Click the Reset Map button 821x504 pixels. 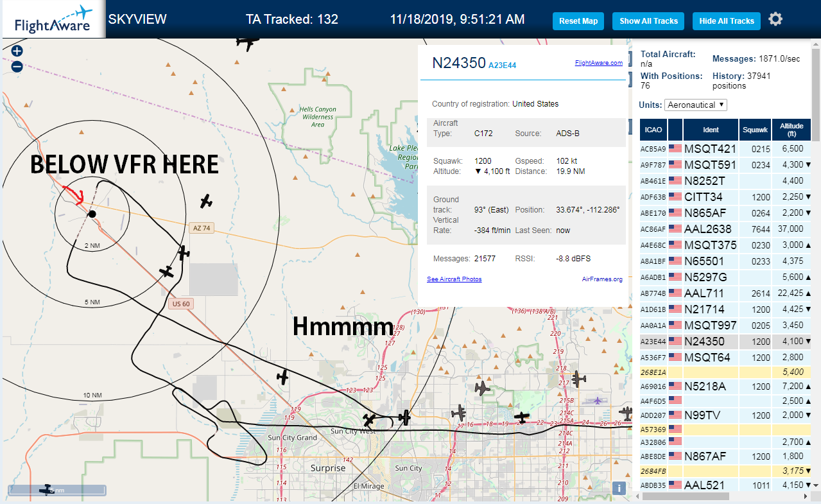coord(578,21)
